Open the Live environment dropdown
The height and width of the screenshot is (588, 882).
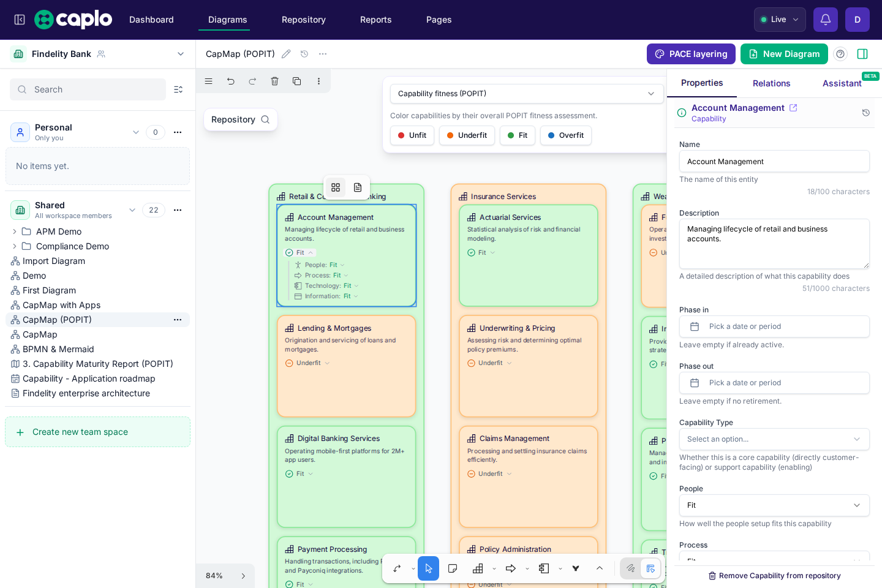[x=780, y=20]
